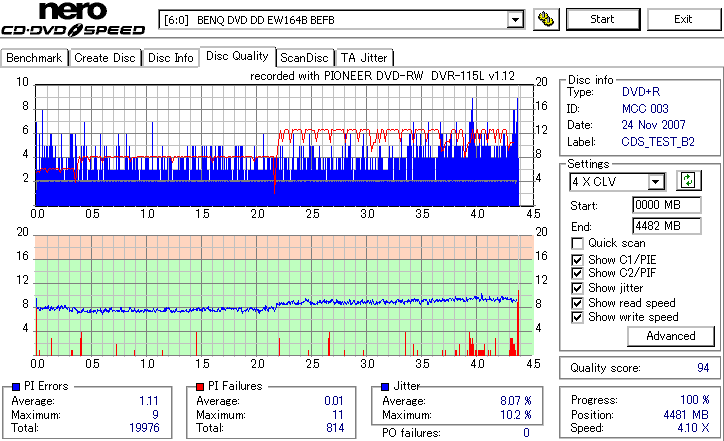
Task: Click the green refresh speed icon
Action: pos(688,181)
